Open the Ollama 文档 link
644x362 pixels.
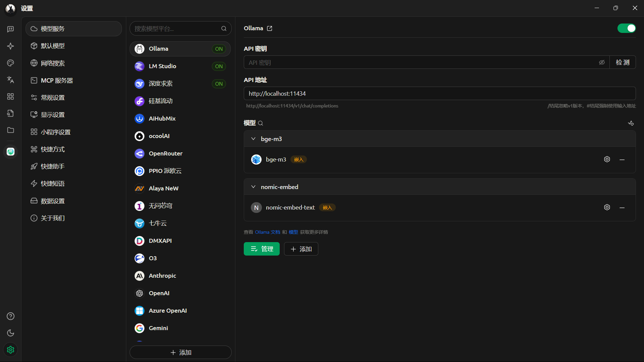pyautogui.click(x=267, y=232)
